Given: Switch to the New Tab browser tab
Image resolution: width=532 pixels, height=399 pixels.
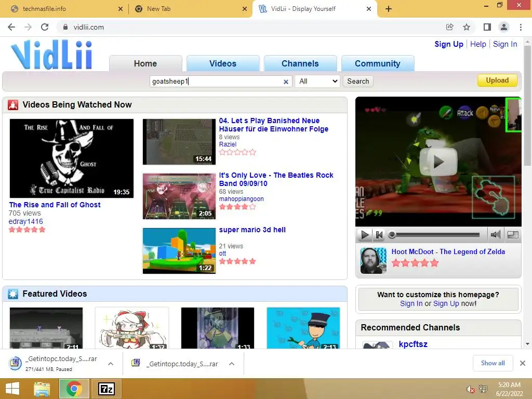Looking at the screenshot, I should 190,9.
